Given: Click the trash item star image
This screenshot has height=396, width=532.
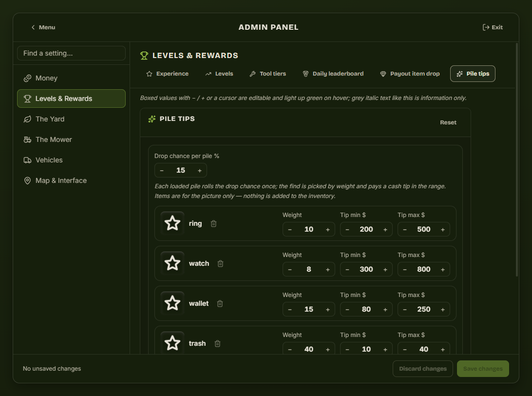Looking at the screenshot, I should [x=172, y=343].
